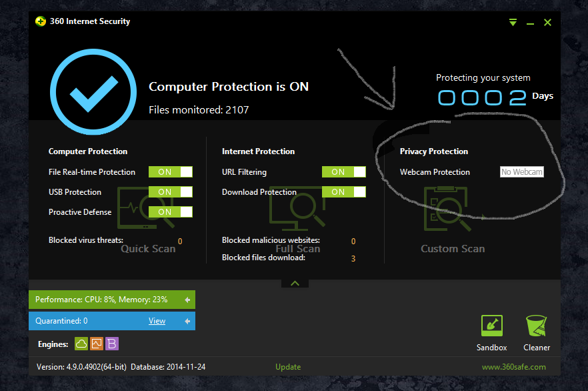Click the Engines: label
The height and width of the screenshot is (391, 588).
coord(53,344)
